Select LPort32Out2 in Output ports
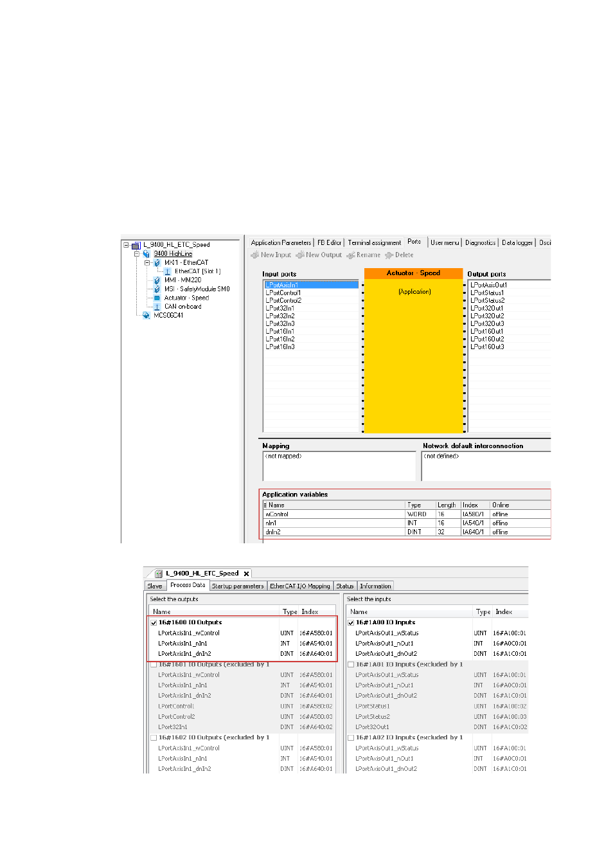Image resolution: width=613 pixels, height=868 pixels. coord(510,316)
